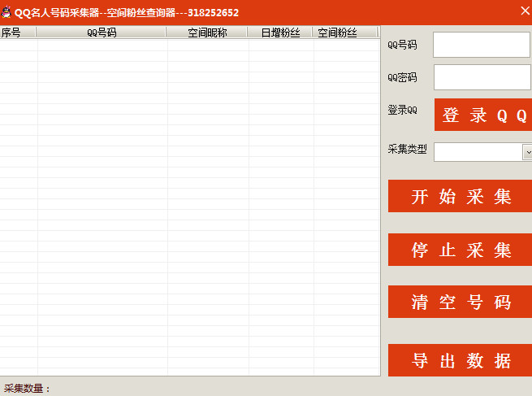Click the 采集类型 label text
The width and height of the screenshot is (532, 396).
(x=407, y=149)
